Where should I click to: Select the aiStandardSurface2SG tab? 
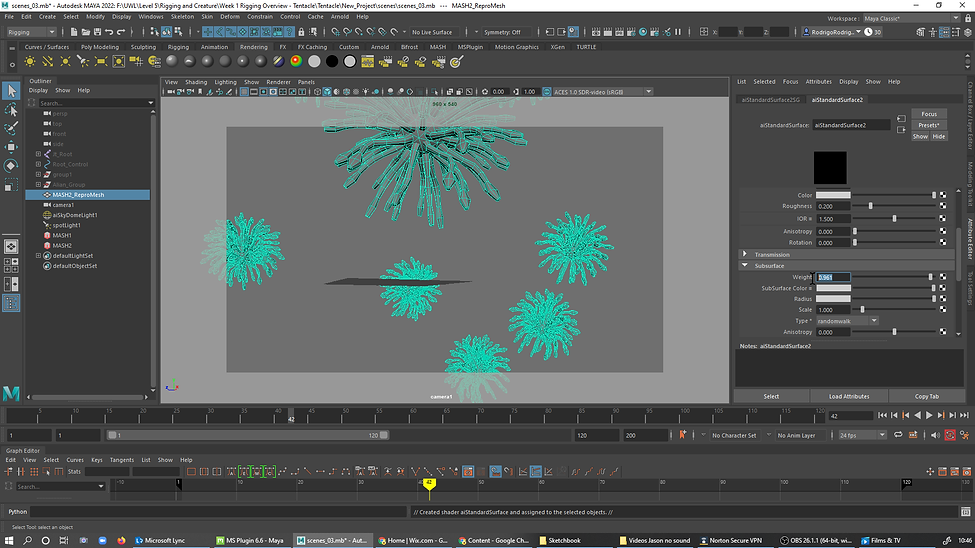pyautogui.click(x=770, y=100)
